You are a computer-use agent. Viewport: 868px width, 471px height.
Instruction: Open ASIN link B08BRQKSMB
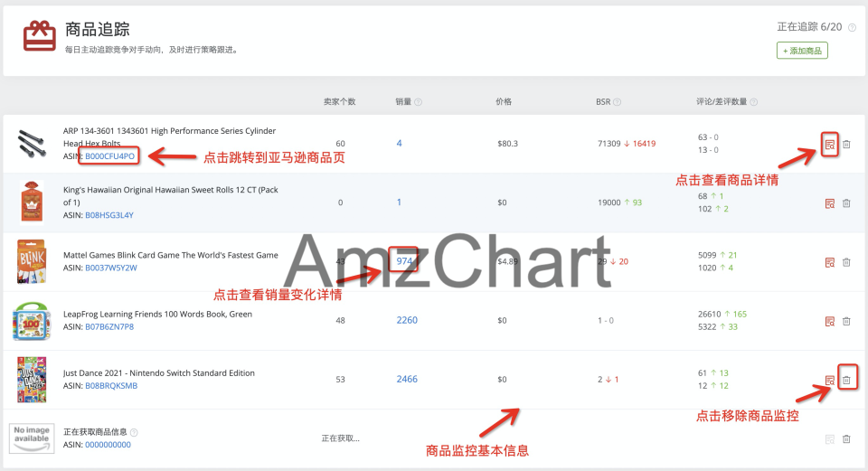(x=110, y=386)
